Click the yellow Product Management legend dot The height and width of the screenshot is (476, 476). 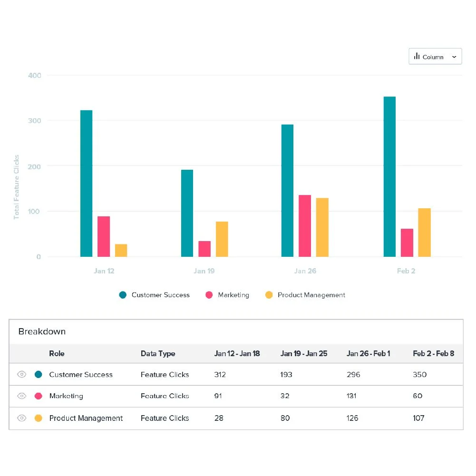click(x=269, y=295)
